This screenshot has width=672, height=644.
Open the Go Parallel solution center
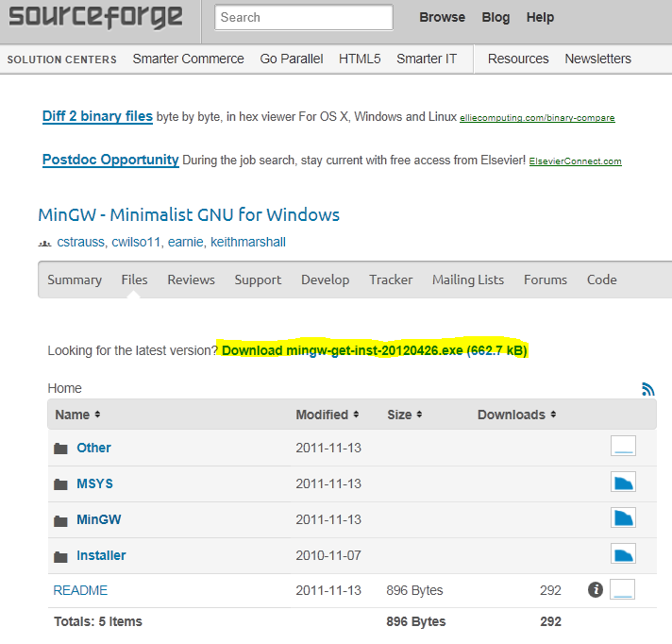(x=292, y=59)
